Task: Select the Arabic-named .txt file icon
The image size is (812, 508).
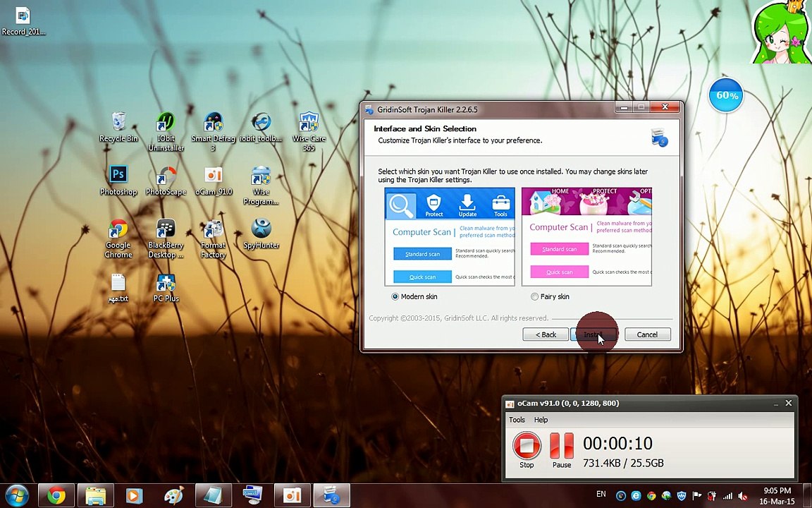Action: tap(118, 288)
